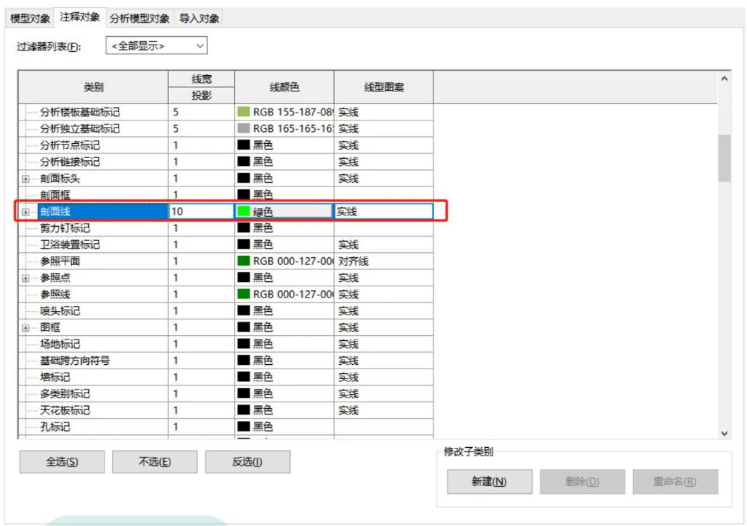Switch to the 模型对象 tab

click(x=30, y=19)
